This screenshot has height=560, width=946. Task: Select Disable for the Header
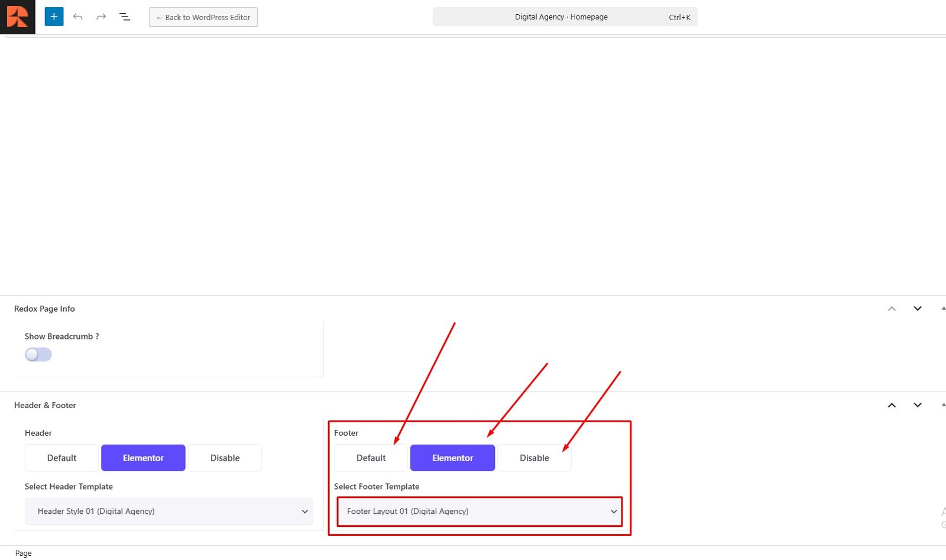(x=225, y=458)
